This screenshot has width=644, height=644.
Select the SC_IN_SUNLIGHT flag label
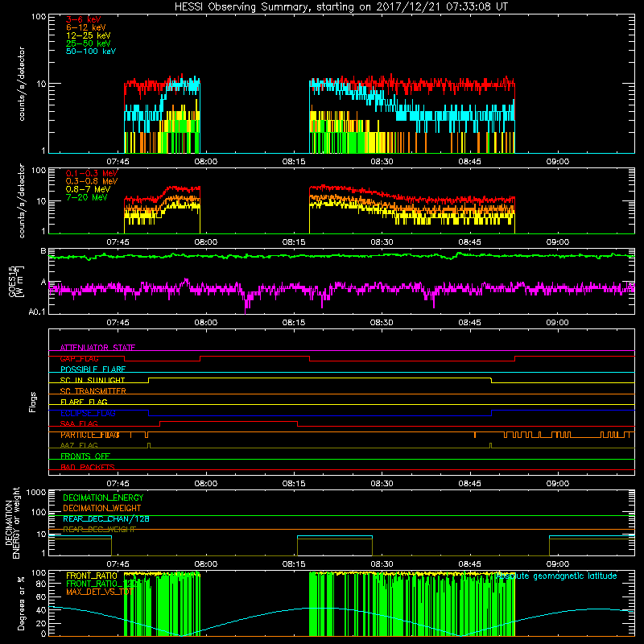[93, 380]
